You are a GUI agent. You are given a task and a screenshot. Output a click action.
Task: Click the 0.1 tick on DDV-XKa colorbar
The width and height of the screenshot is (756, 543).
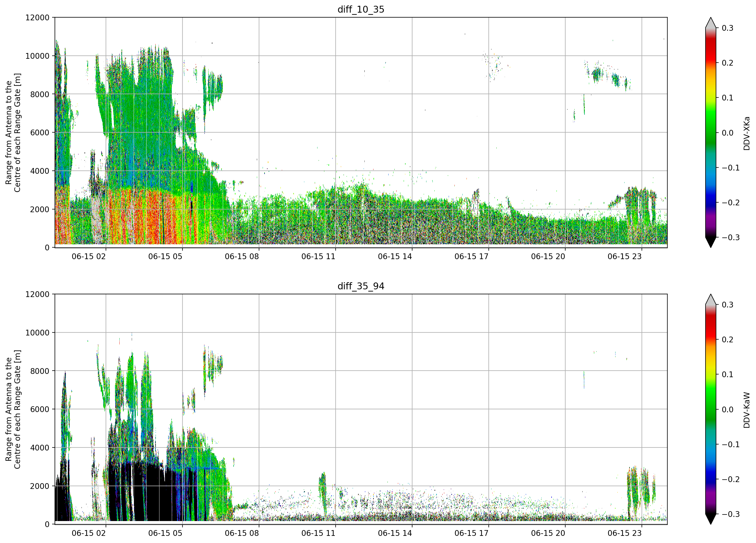coord(727,98)
